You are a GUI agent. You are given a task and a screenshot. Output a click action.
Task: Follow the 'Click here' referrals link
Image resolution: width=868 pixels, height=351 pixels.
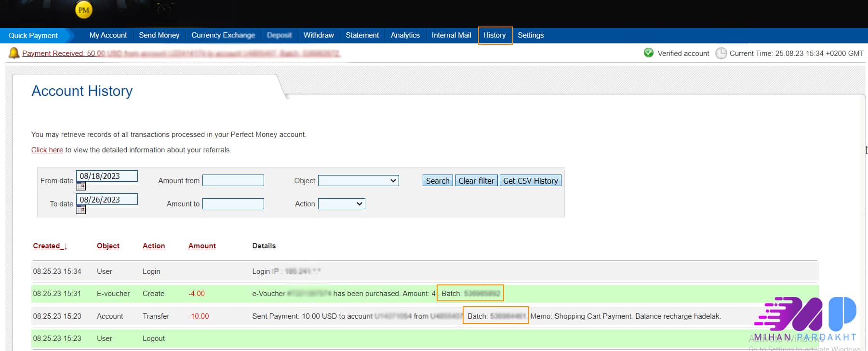click(x=47, y=150)
